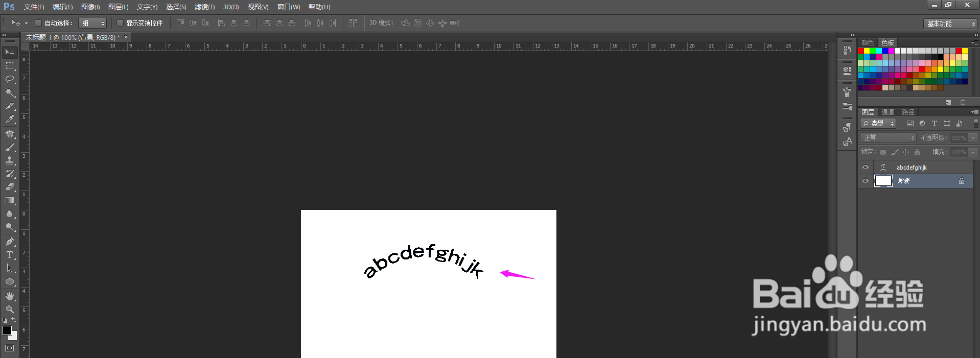Screen dimensions: 980x358
Task: Open the collapsed History panel icon
Action: (x=847, y=50)
